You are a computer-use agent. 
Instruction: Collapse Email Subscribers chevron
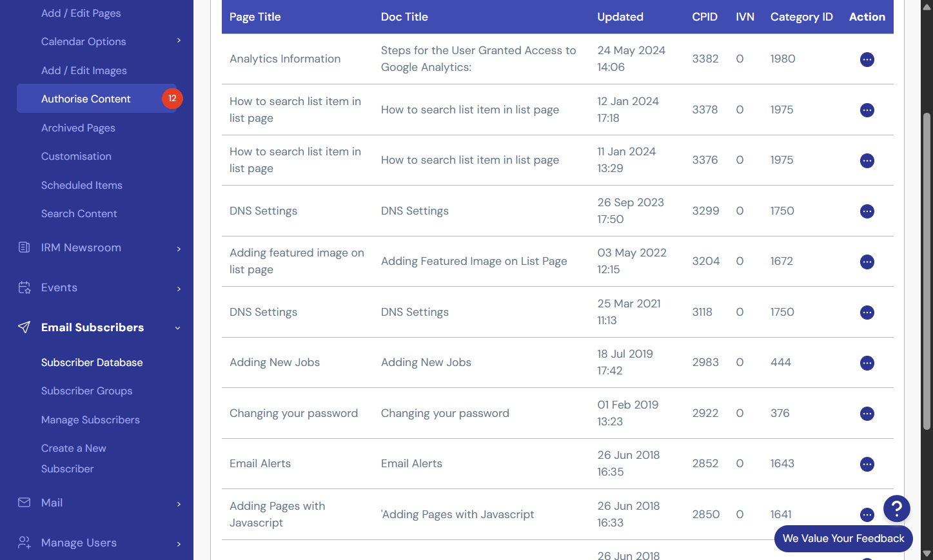(x=177, y=328)
